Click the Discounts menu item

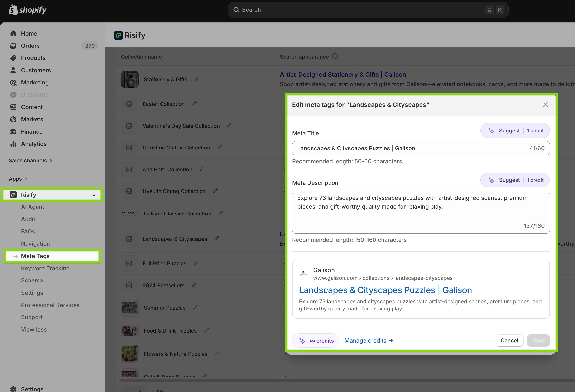pyautogui.click(x=34, y=95)
